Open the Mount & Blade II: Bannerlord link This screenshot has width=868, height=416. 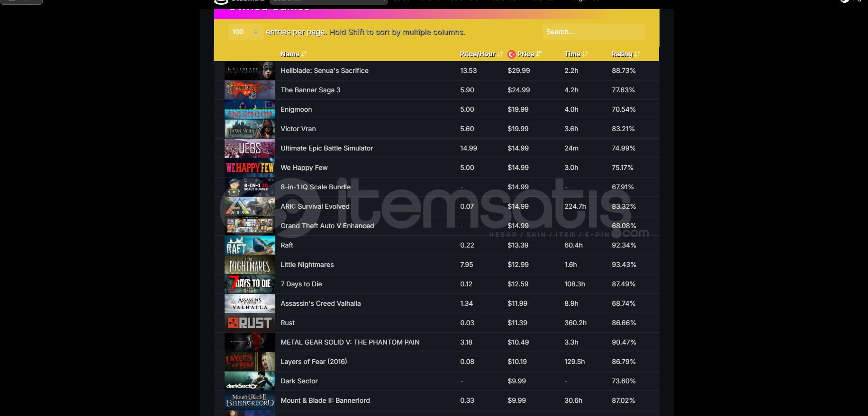point(325,400)
